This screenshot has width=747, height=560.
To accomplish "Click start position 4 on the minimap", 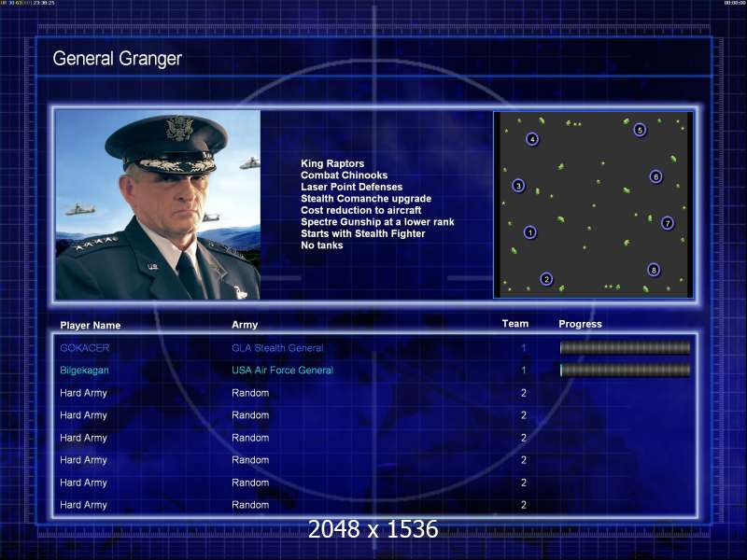I will (532, 139).
